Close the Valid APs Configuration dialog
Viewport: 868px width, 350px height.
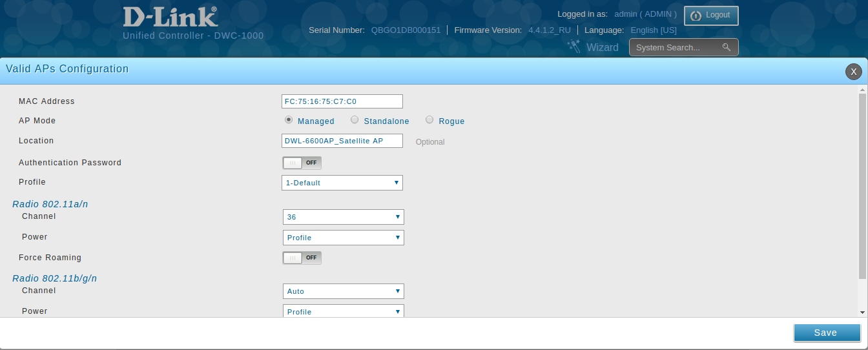(x=853, y=72)
